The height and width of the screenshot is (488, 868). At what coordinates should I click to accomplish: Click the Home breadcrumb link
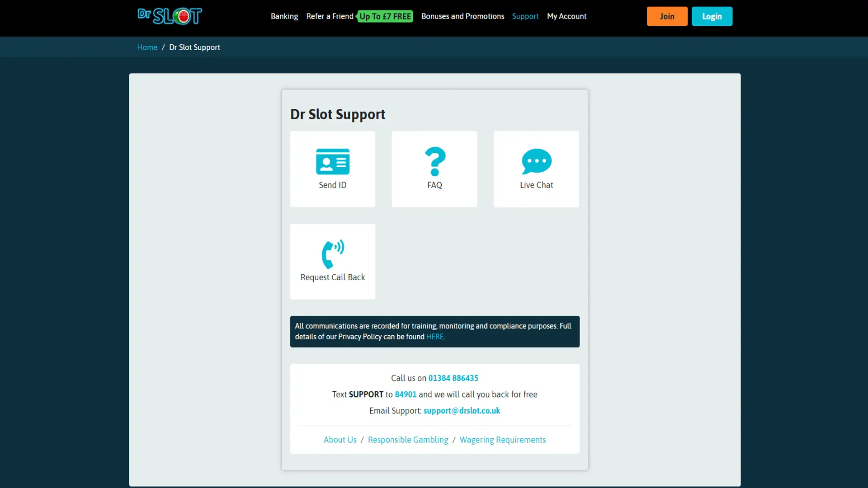147,47
